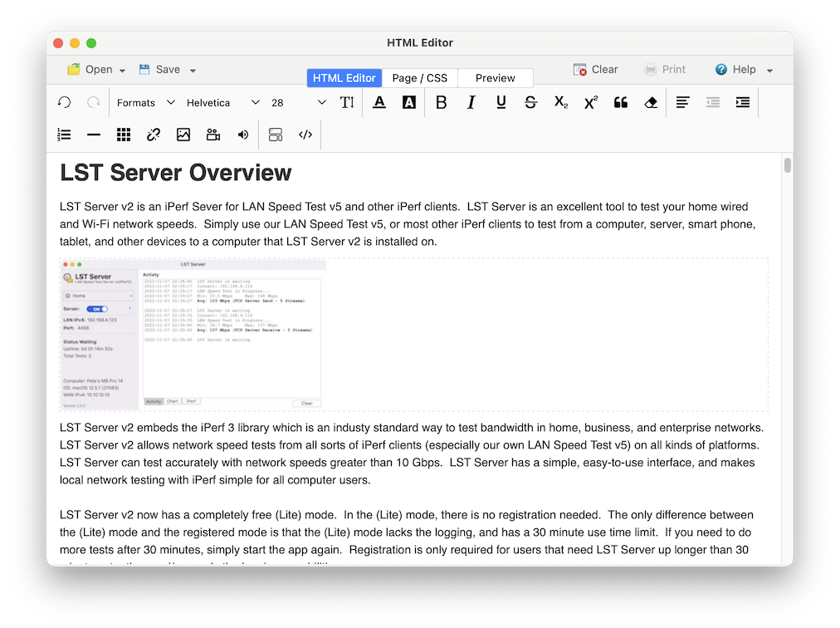Toggle italic formatting

click(471, 102)
